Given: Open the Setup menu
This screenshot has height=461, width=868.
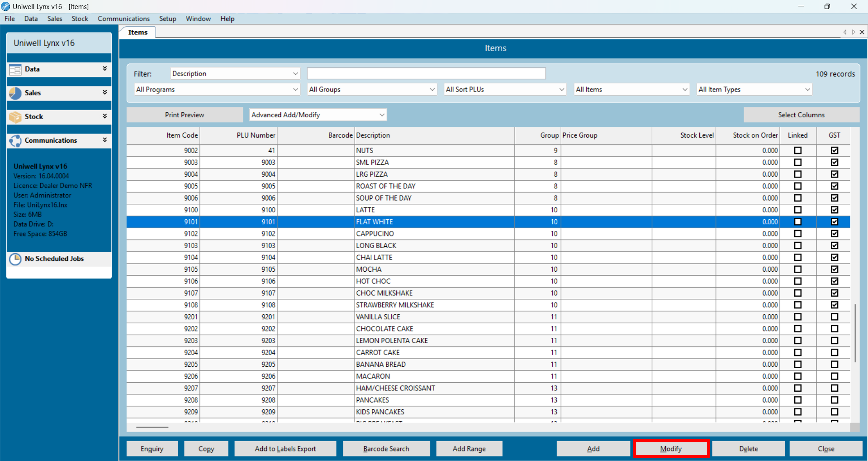Looking at the screenshot, I should [x=167, y=19].
